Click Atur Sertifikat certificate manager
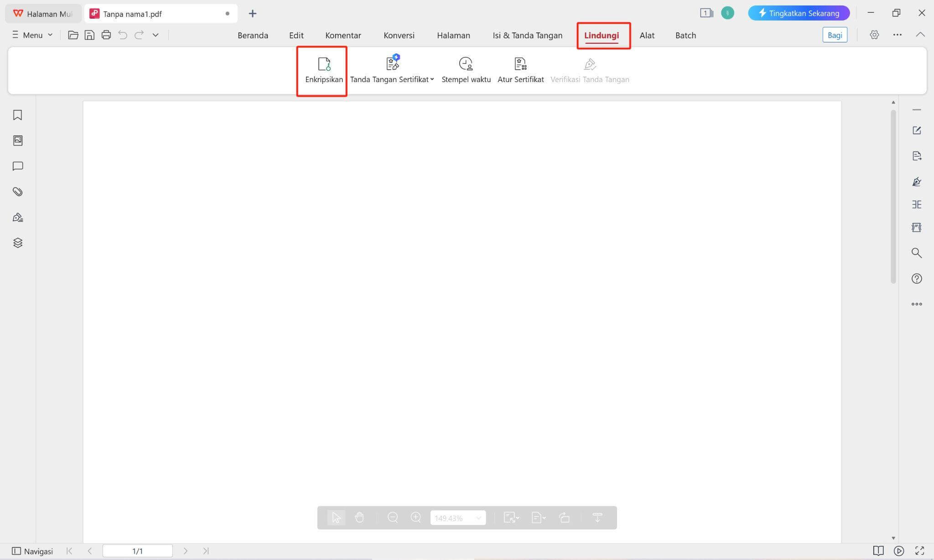Image resolution: width=934 pixels, height=560 pixels. [x=520, y=70]
